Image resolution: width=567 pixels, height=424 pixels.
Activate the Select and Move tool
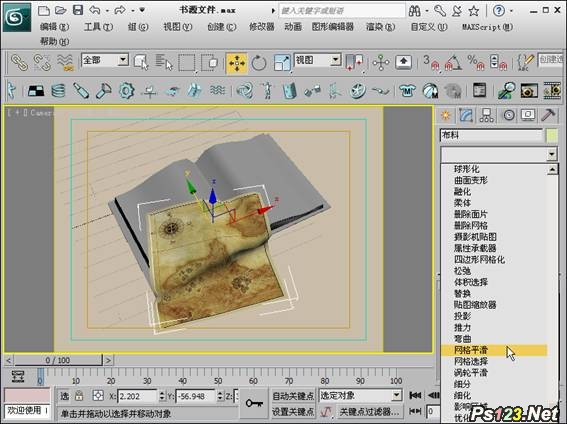[236, 63]
